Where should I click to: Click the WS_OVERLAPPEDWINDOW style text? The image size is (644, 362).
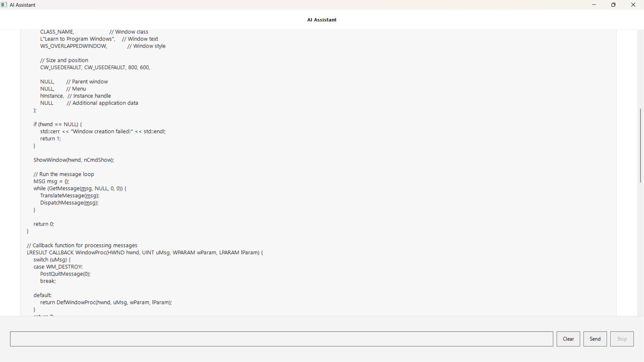pyautogui.click(x=73, y=46)
